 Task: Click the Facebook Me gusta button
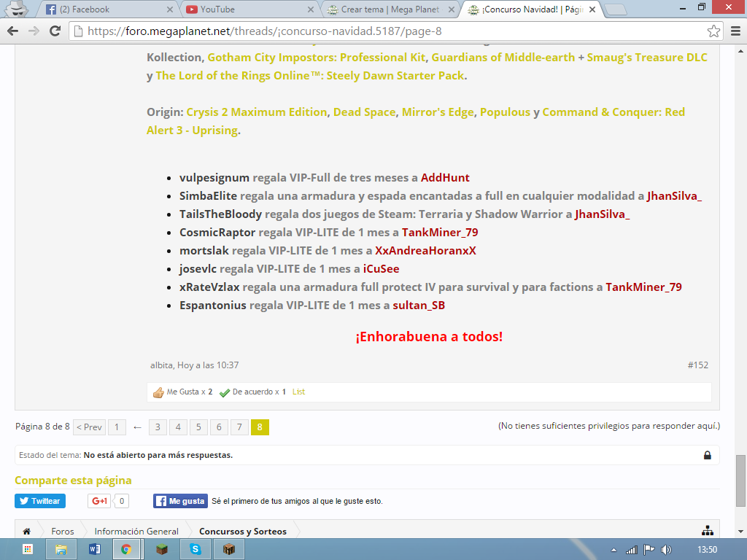tap(181, 501)
